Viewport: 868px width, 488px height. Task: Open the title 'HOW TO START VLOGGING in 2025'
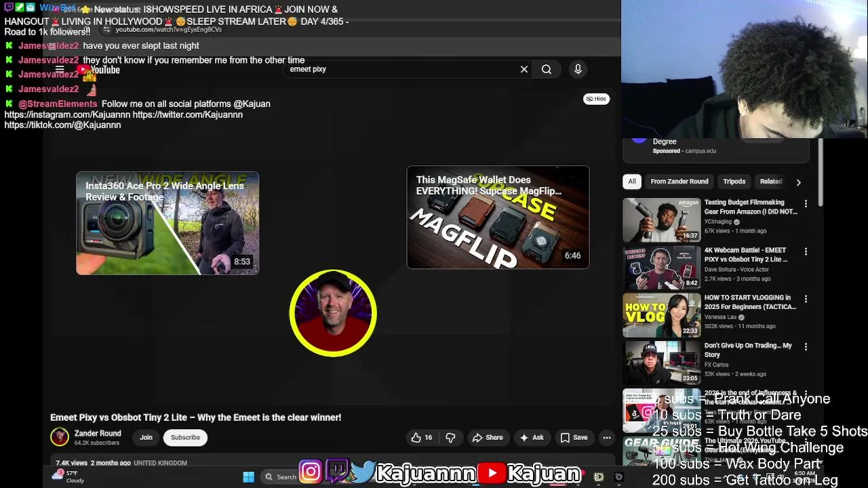(750, 302)
